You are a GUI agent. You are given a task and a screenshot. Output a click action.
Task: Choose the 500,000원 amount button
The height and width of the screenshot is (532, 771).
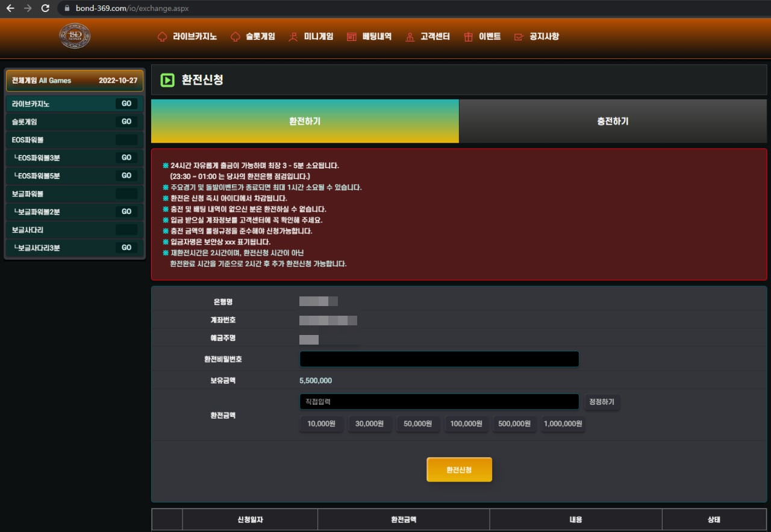(514, 424)
